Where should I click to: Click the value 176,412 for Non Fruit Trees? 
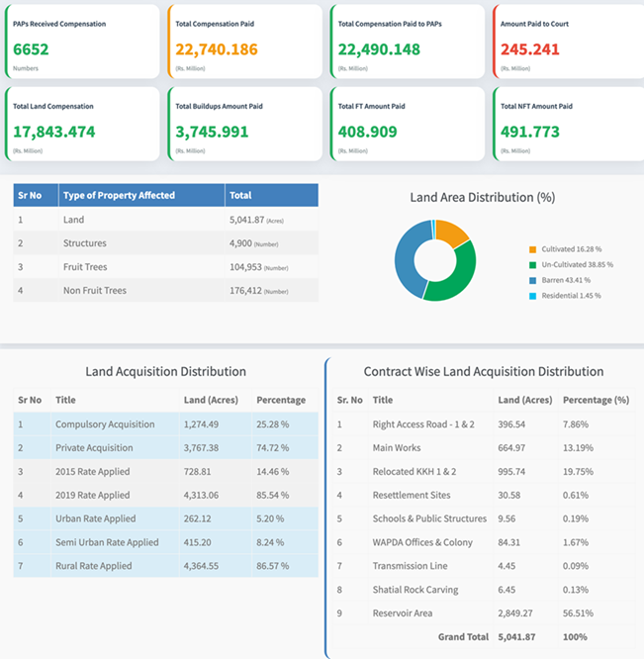coord(245,291)
